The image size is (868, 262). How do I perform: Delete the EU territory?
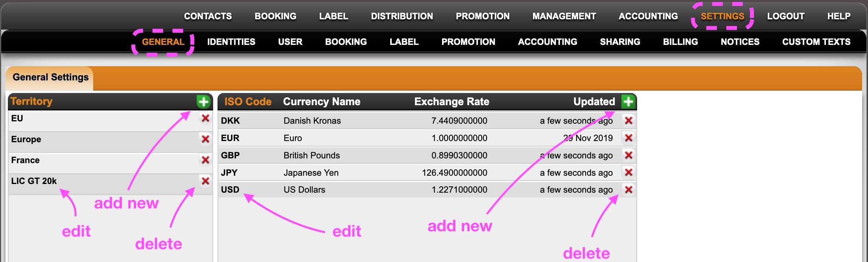[205, 118]
